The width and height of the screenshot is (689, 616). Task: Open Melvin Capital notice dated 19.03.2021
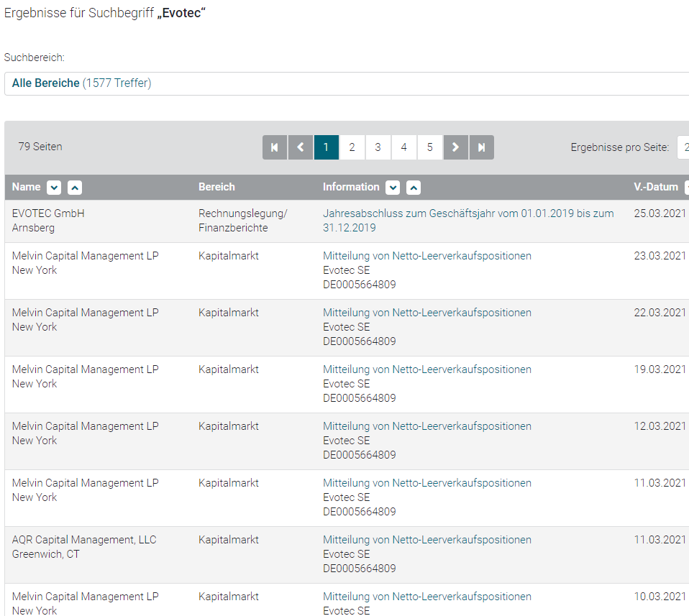point(426,369)
